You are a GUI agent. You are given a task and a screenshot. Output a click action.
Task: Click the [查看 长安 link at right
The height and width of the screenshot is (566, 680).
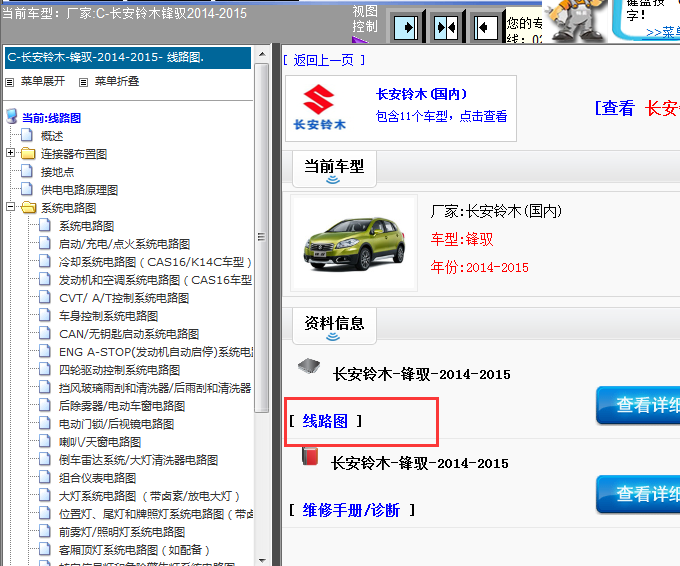(638, 108)
